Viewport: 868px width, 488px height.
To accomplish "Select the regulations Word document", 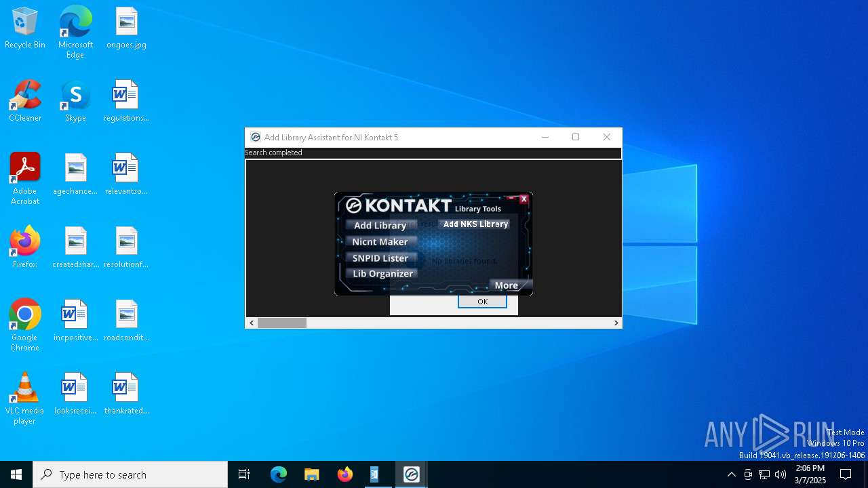I will (126, 102).
